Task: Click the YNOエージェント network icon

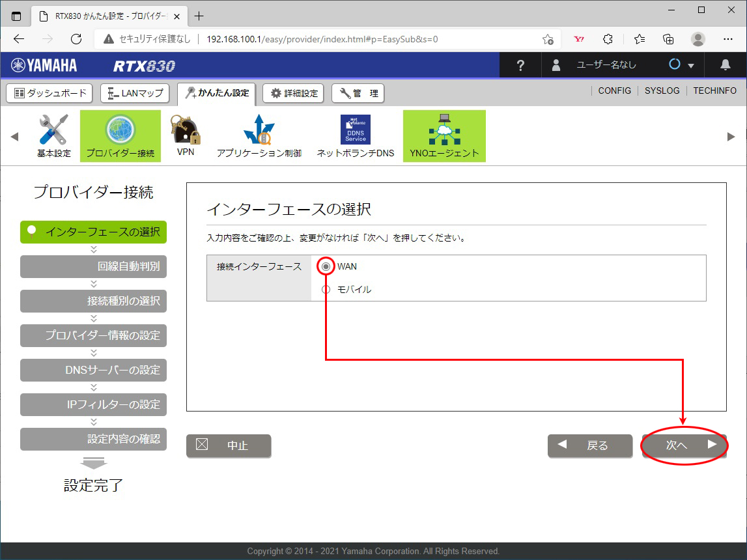Action: (x=444, y=130)
